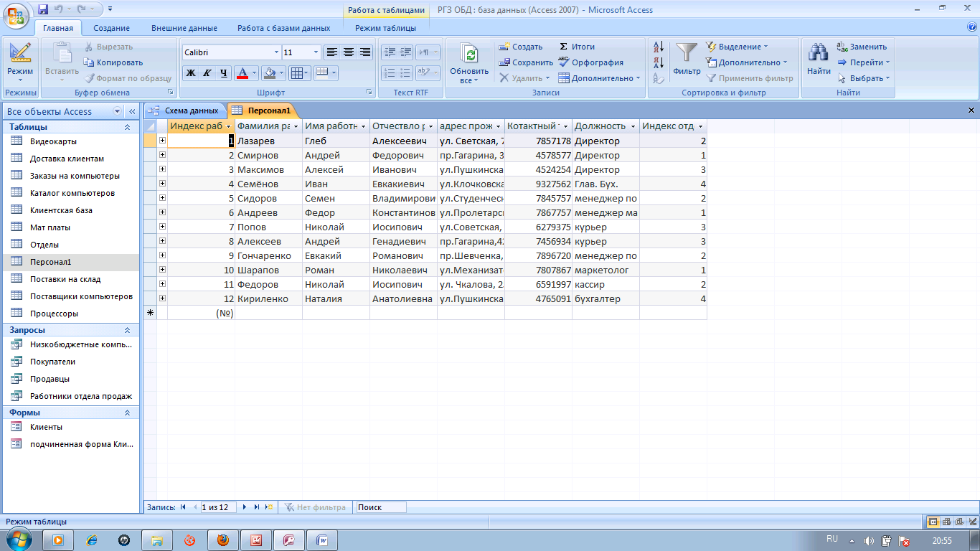Collapse the navigation pane chevrons
This screenshot has width=980, height=551.
pyautogui.click(x=132, y=112)
